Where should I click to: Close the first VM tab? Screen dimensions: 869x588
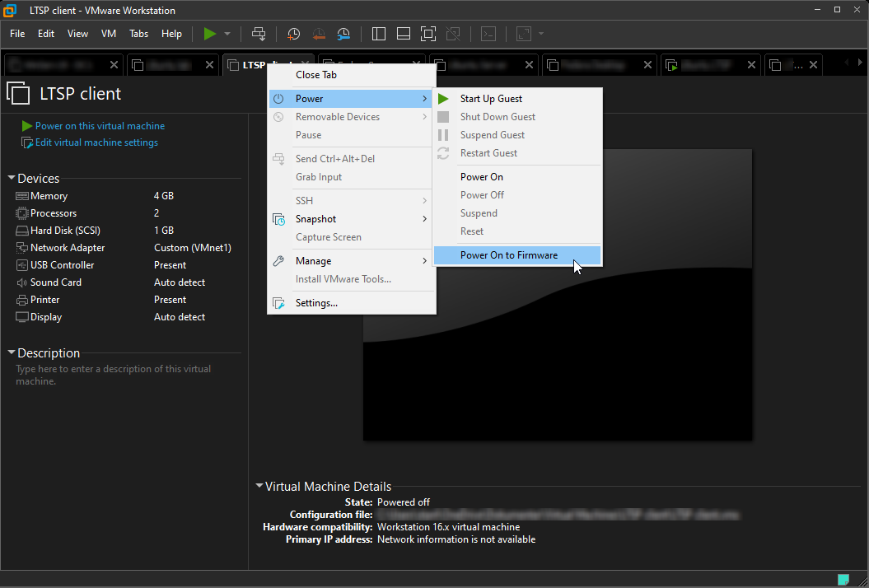(x=114, y=65)
